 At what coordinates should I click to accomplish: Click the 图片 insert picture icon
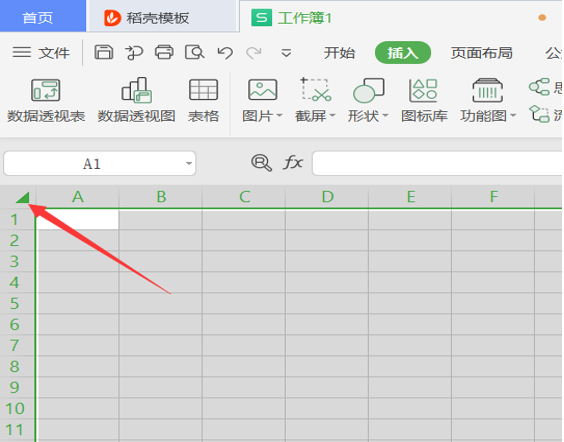point(263,90)
